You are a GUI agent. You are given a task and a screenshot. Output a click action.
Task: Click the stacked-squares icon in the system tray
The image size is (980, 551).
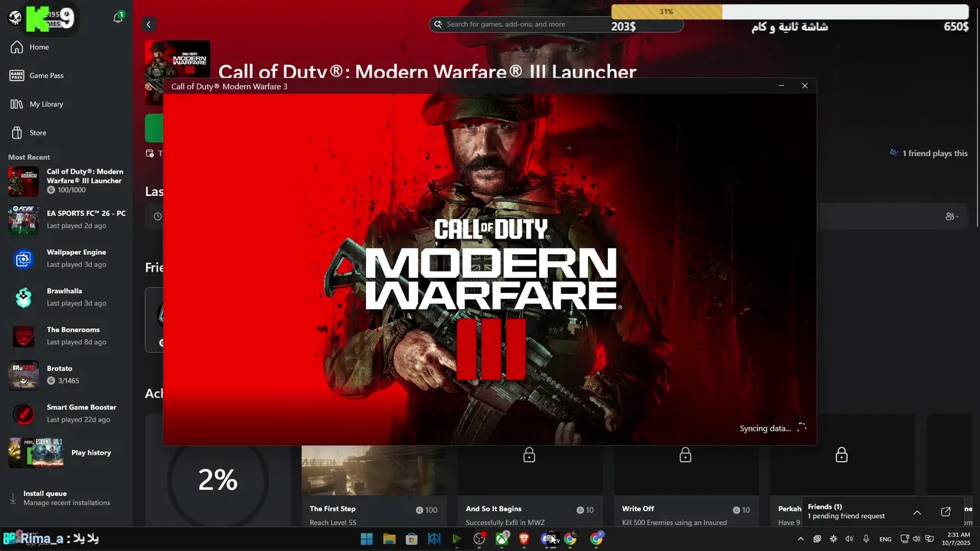[x=817, y=540]
